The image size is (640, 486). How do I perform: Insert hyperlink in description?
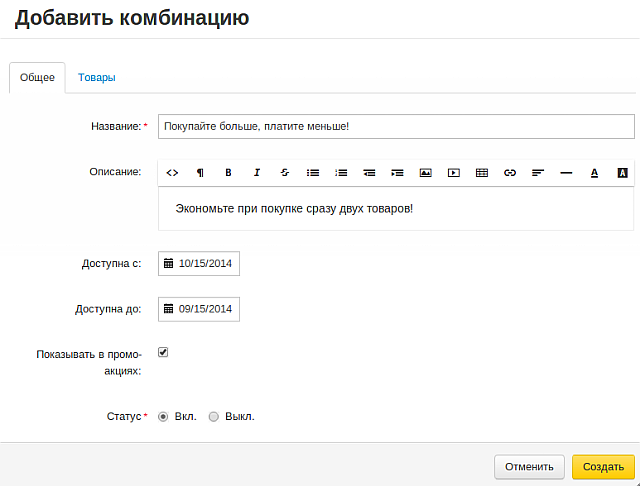click(x=510, y=173)
